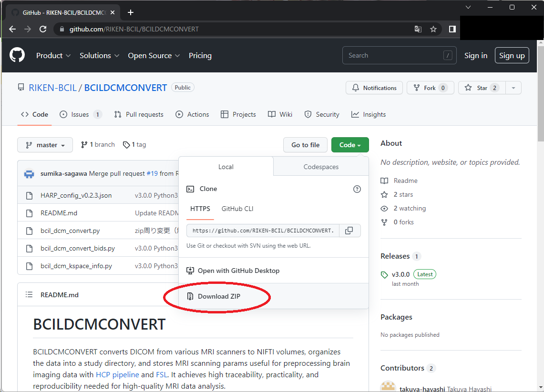Screen dimensions: 544x392
Task: Fork the repository
Action: (x=430, y=88)
